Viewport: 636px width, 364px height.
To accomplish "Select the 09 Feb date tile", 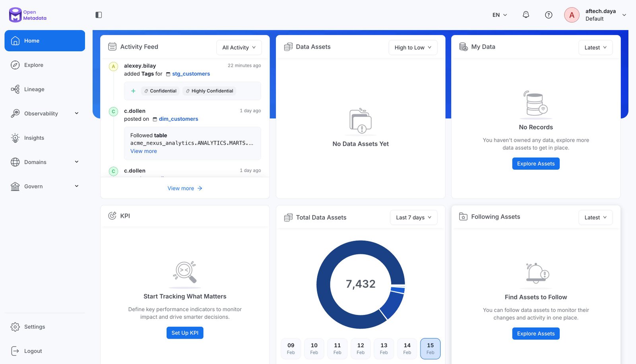I will click(291, 349).
